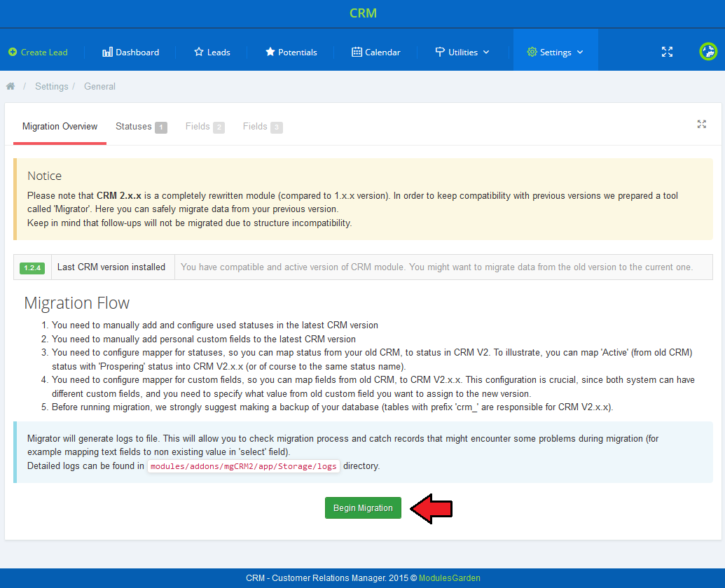The width and height of the screenshot is (725, 588).
Task: Click the Create Lead plus icon
Action: point(13,52)
